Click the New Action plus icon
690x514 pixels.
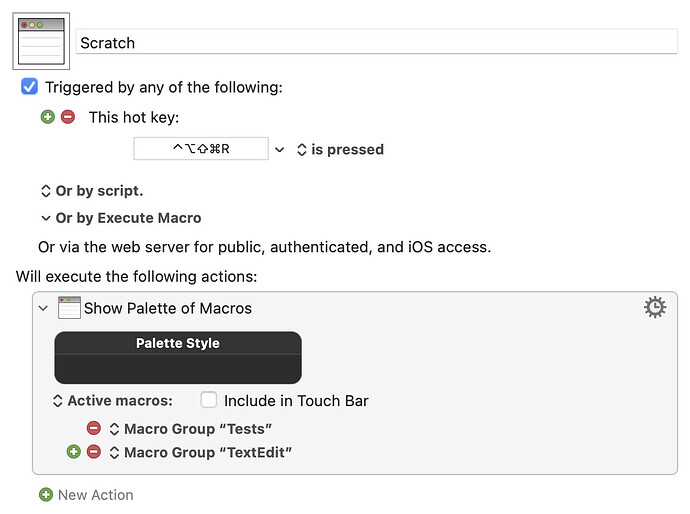pyautogui.click(x=46, y=494)
